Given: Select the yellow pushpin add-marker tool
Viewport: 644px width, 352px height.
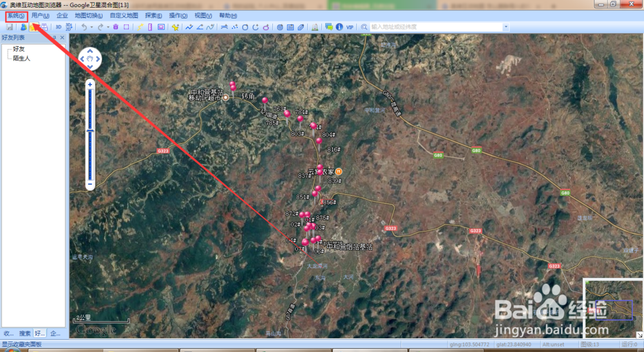Looking at the screenshot, I should (x=175, y=27).
